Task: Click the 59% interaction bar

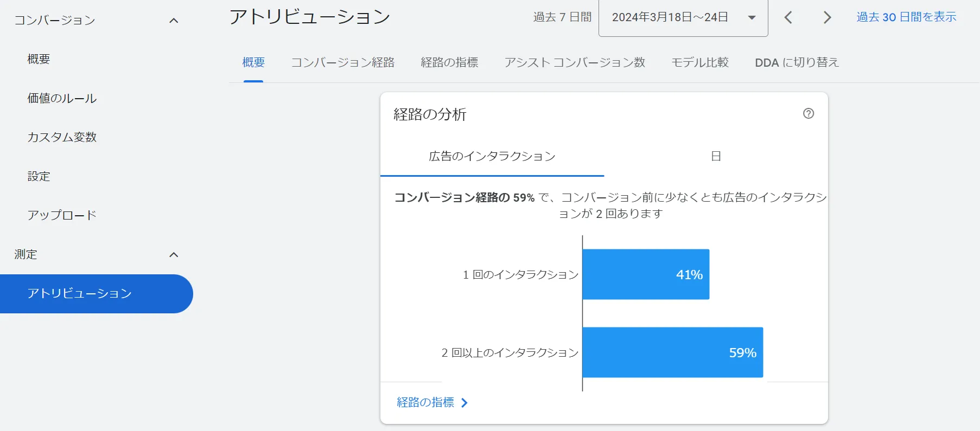Action: [x=672, y=352]
